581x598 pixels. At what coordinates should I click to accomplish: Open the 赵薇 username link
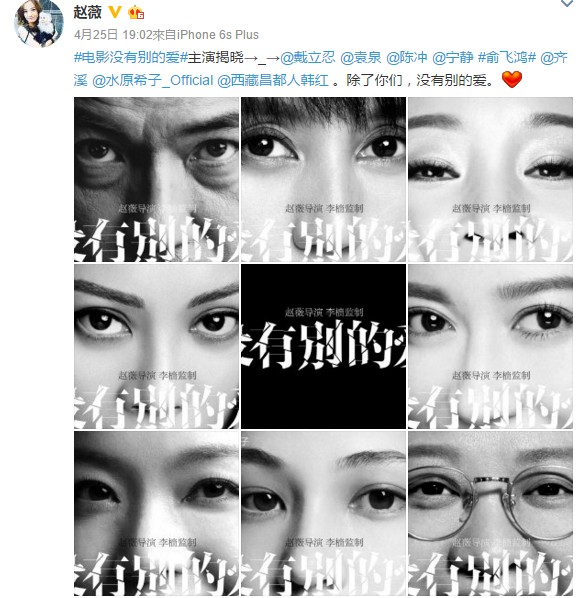coord(87,13)
